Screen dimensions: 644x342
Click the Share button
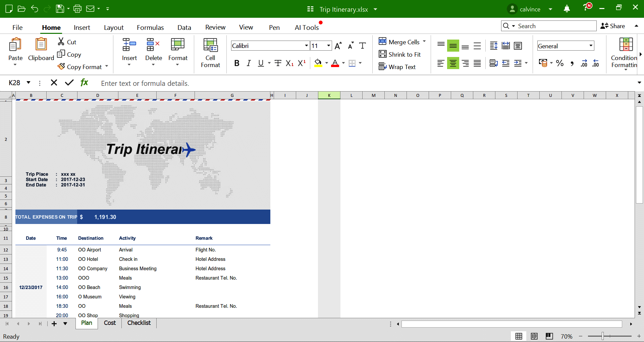click(613, 26)
